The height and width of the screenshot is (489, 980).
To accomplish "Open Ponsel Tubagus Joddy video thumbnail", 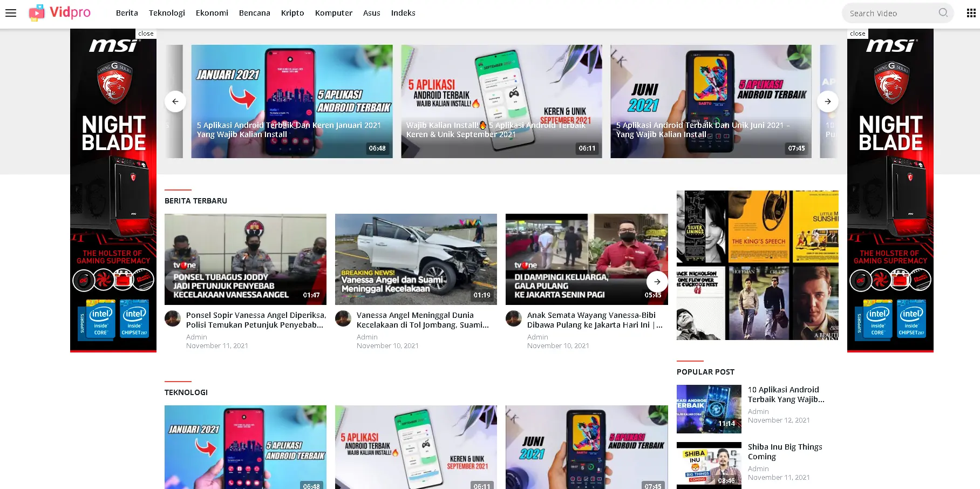I will [246, 259].
